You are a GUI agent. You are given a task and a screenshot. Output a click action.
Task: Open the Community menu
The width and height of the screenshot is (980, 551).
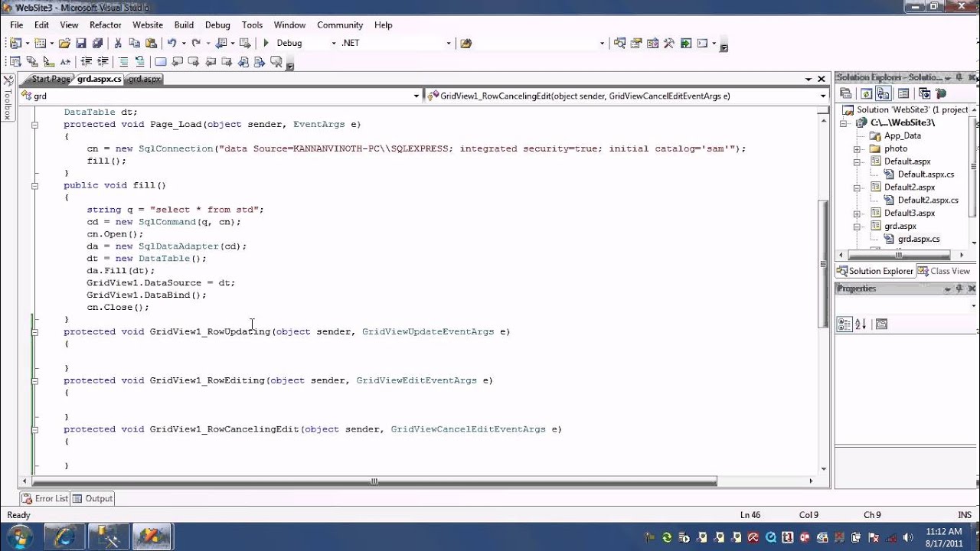[x=340, y=24]
